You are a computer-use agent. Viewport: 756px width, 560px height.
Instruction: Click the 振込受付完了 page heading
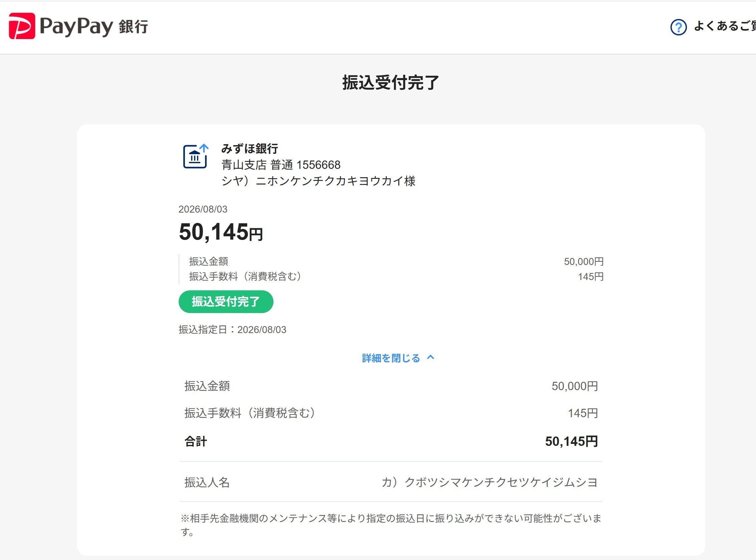point(391,83)
